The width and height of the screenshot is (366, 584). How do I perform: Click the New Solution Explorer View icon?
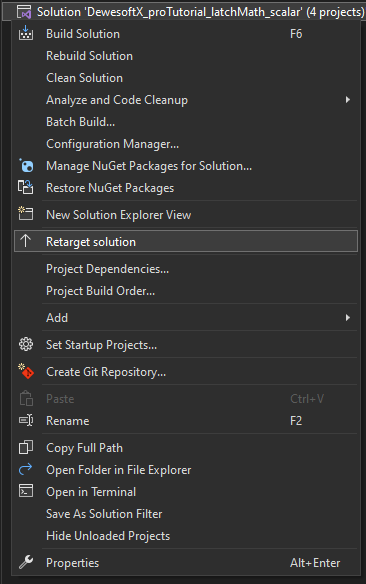(x=26, y=214)
